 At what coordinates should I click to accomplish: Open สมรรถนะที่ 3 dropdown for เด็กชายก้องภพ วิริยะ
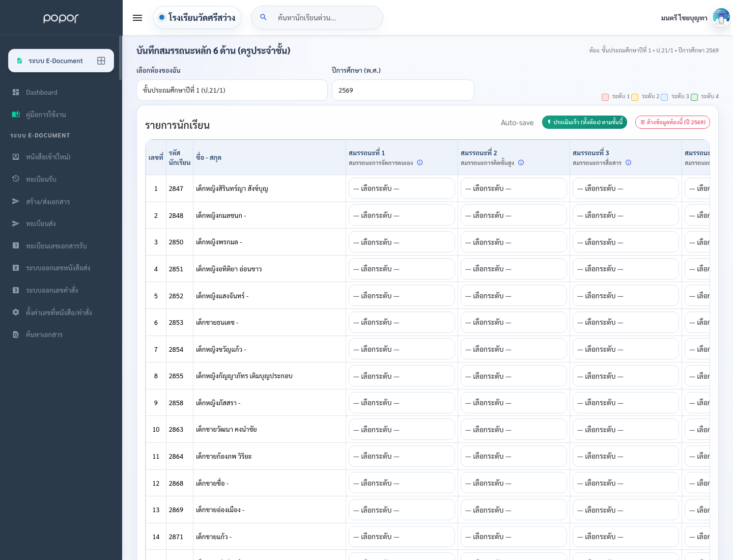click(x=626, y=456)
